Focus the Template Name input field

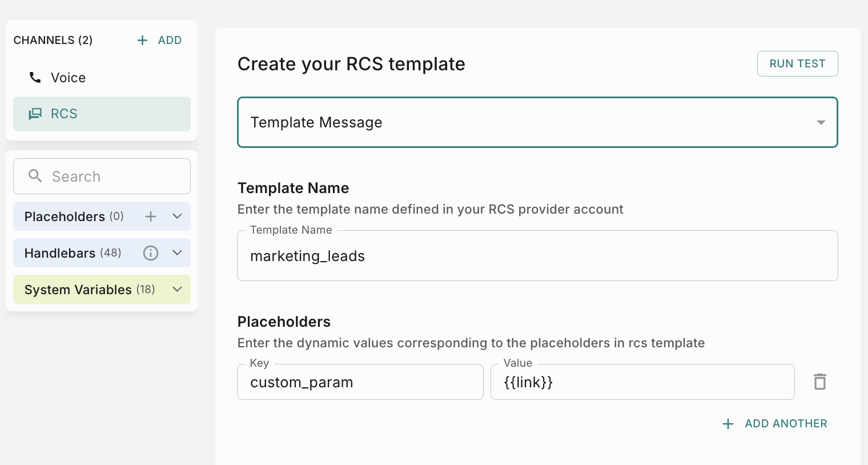[x=537, y=256]
